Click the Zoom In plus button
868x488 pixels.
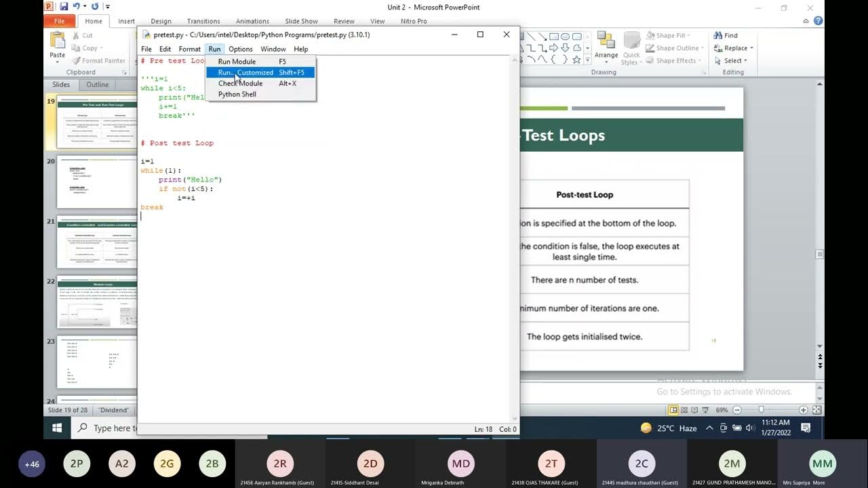(804, 410)
